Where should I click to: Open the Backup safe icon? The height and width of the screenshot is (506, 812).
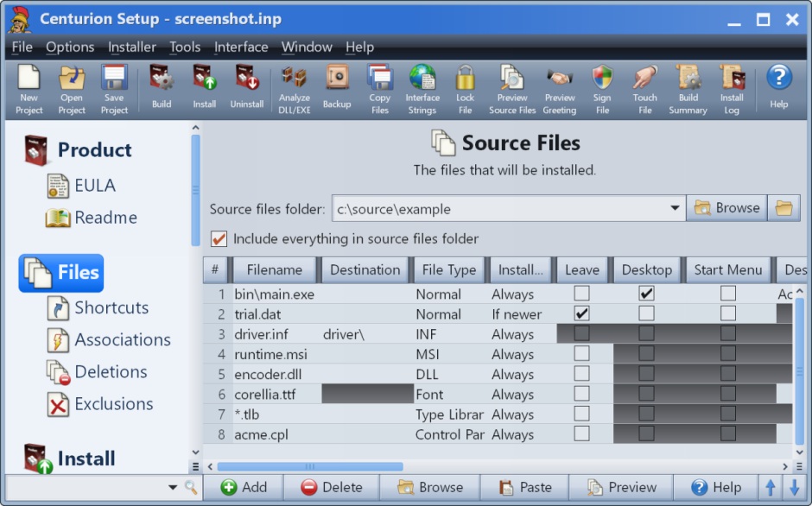[x=337, y=79]
